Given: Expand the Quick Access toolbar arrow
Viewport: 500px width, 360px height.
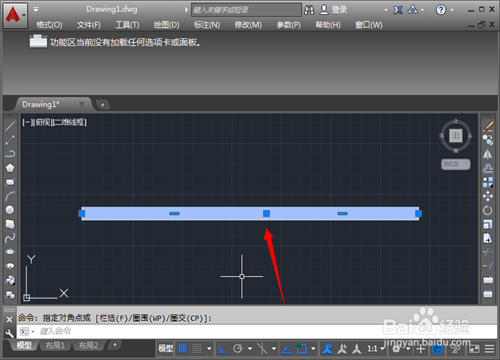Looking at the screenshot, I should (36, 9).
